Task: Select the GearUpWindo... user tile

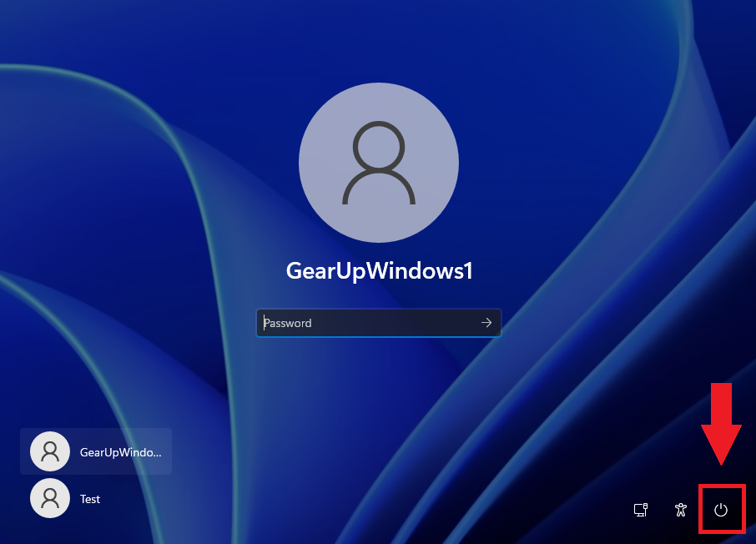Action: click(x=96, y=451)
